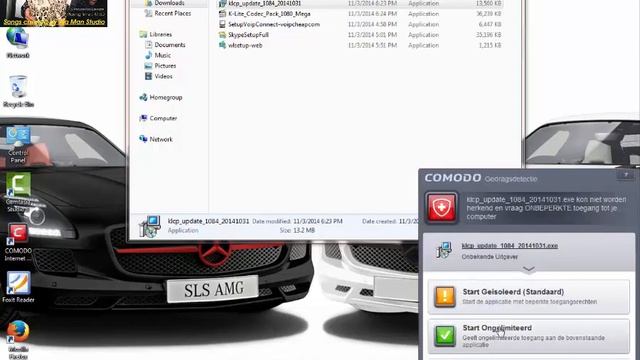Screen dimensions: 640x360
Task: Open klcp_update_1084_20141031.exe link in COMODO alert
Action: point(510,246)
